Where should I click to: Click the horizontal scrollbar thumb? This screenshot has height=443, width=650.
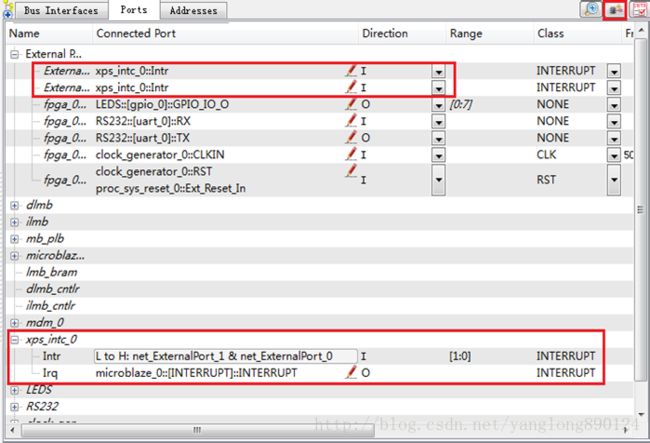coord(198,430)
